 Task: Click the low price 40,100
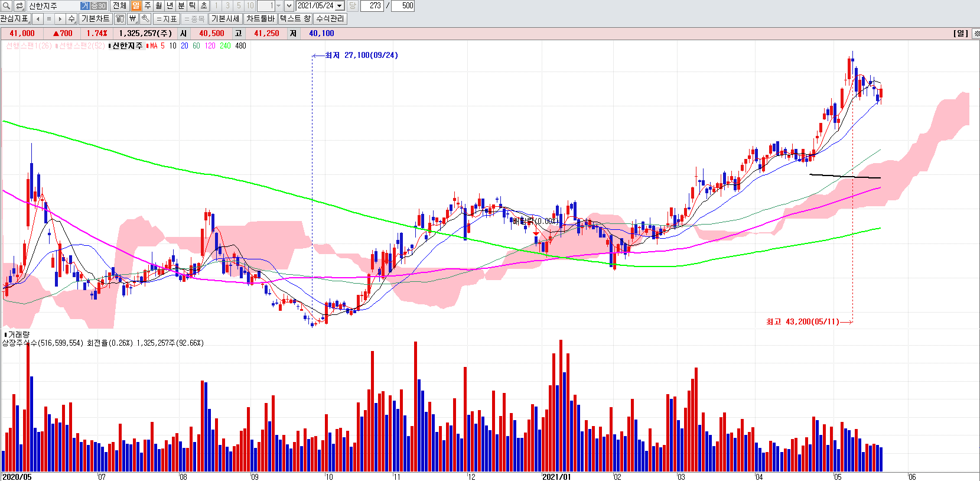321,33
